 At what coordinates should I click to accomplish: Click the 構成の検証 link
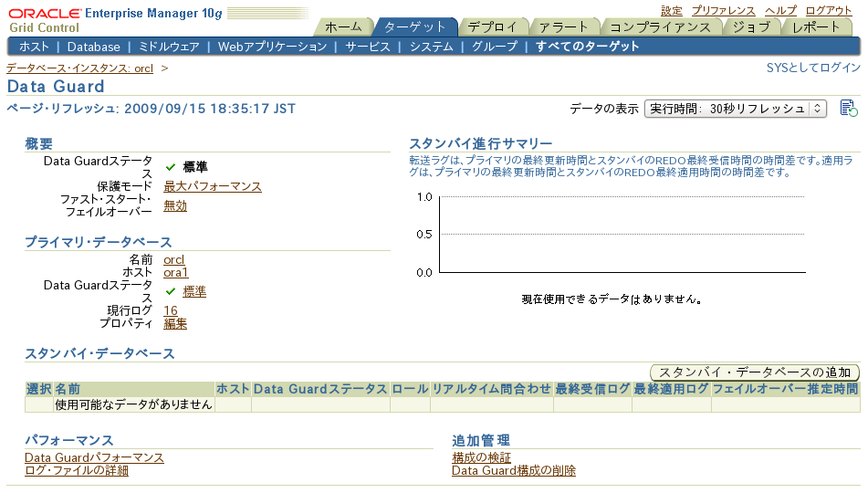(x=481, y=457)
